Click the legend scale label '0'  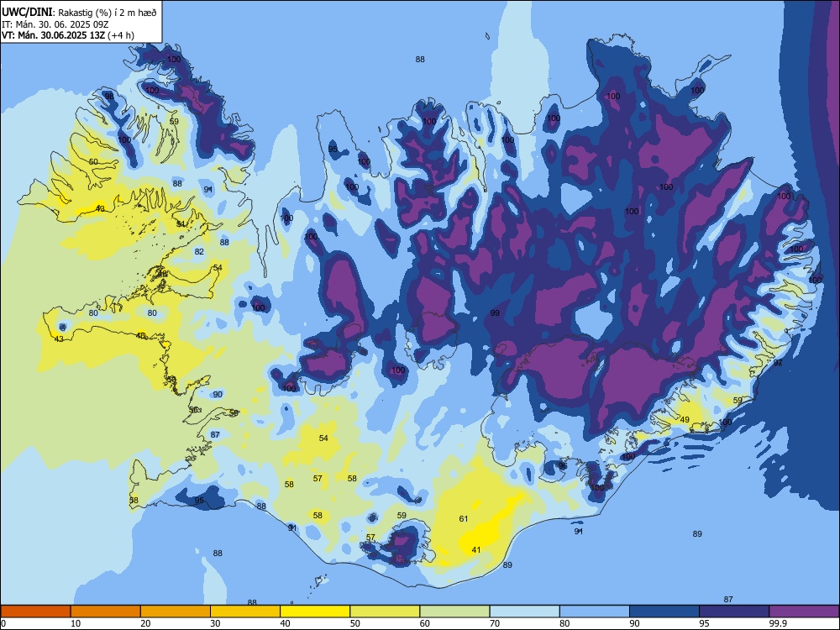point(3,623)
